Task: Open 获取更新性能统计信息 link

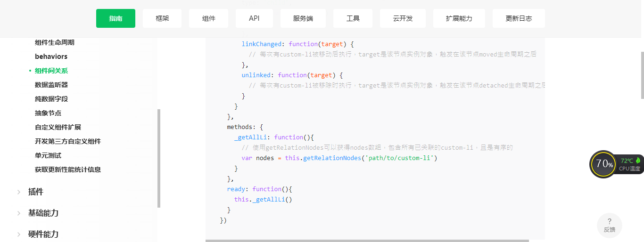Action: (68, 169)
